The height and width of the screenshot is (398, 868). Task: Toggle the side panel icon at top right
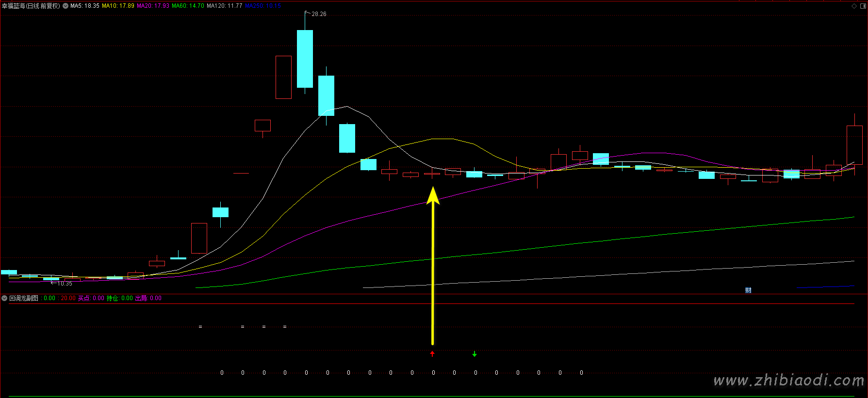point(863,6)
